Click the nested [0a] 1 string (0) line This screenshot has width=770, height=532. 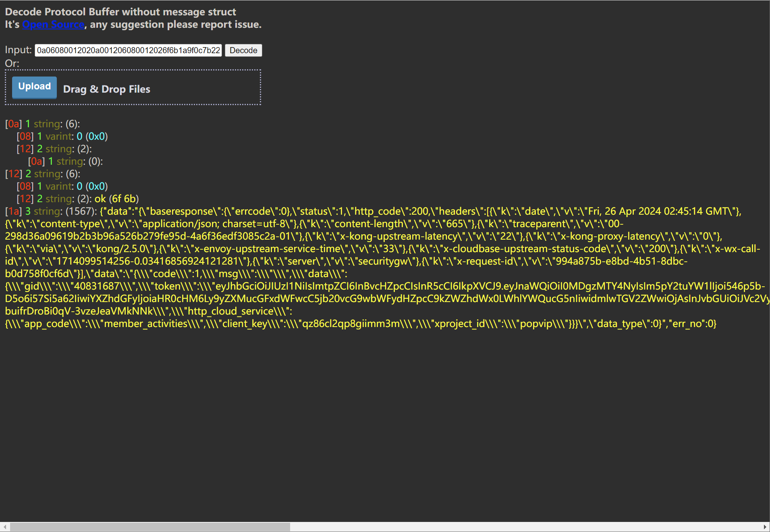65,161
